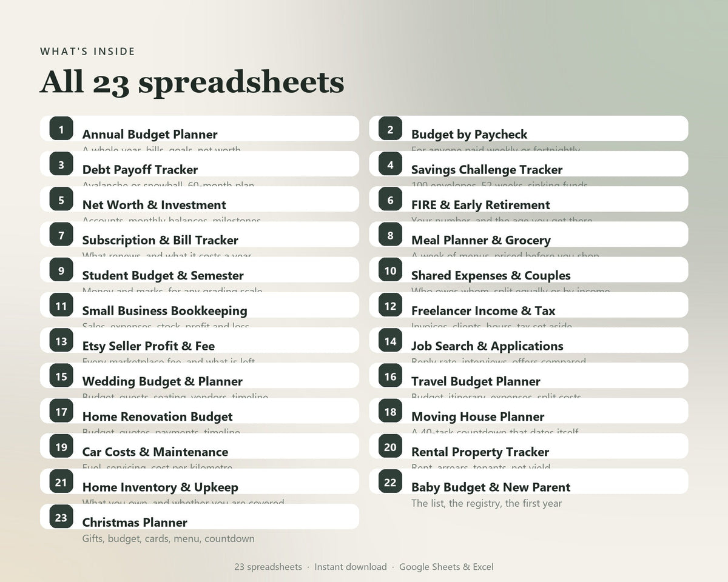Click the 'All 23 spreadsheets' heading

click(x=192, y=82)
